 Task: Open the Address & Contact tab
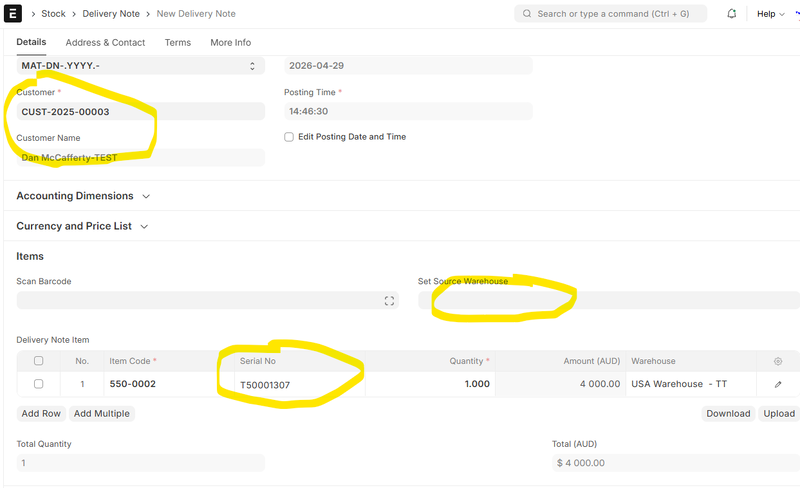point(105,42)
